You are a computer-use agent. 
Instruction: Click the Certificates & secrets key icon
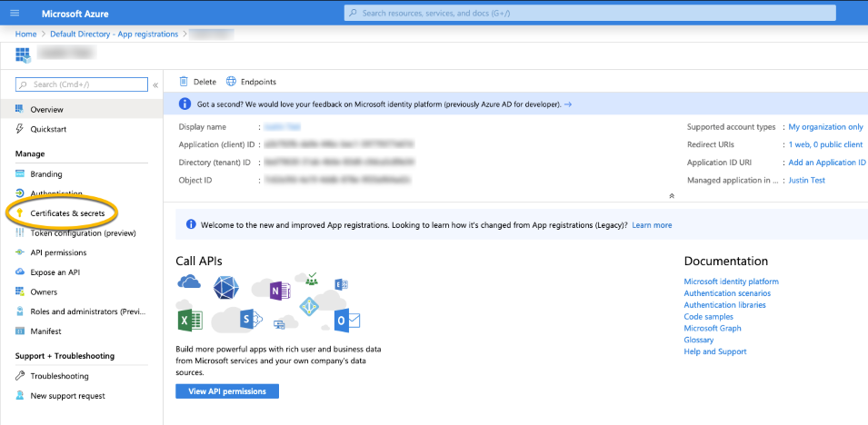click(19, 213)
